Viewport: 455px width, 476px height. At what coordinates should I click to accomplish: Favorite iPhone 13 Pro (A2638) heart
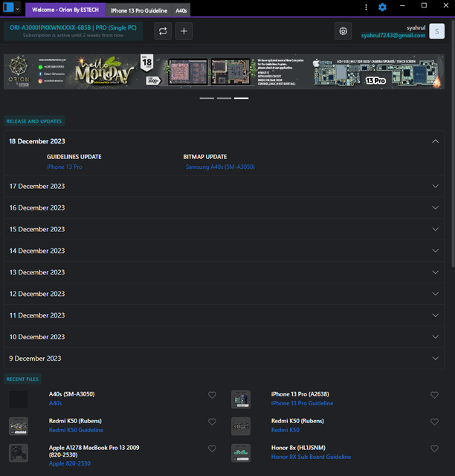pos(434,395)
